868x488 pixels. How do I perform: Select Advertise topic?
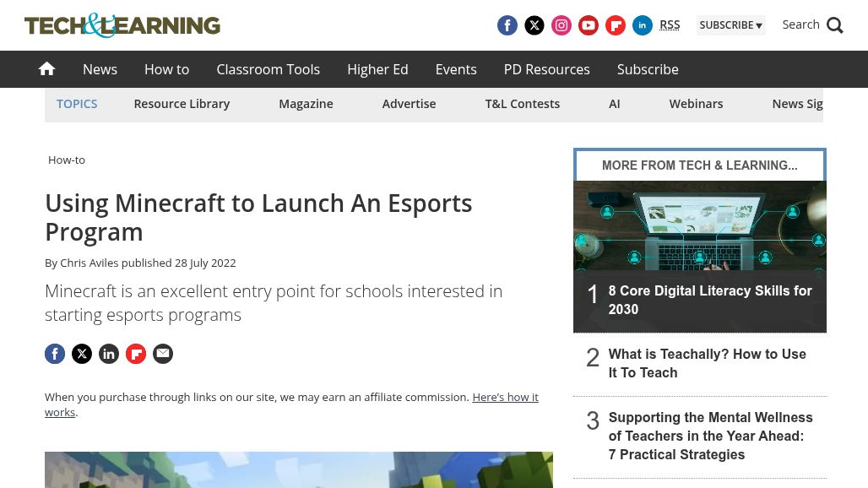pos(409,104)
